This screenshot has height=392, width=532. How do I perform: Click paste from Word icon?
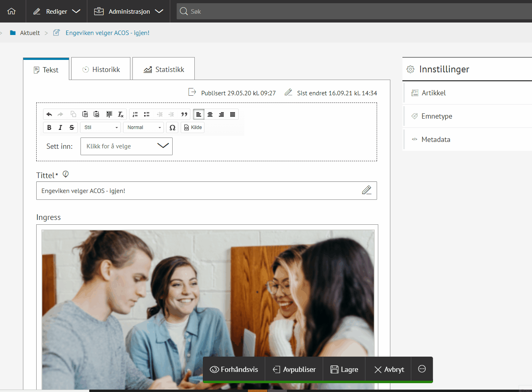(97, 115)
